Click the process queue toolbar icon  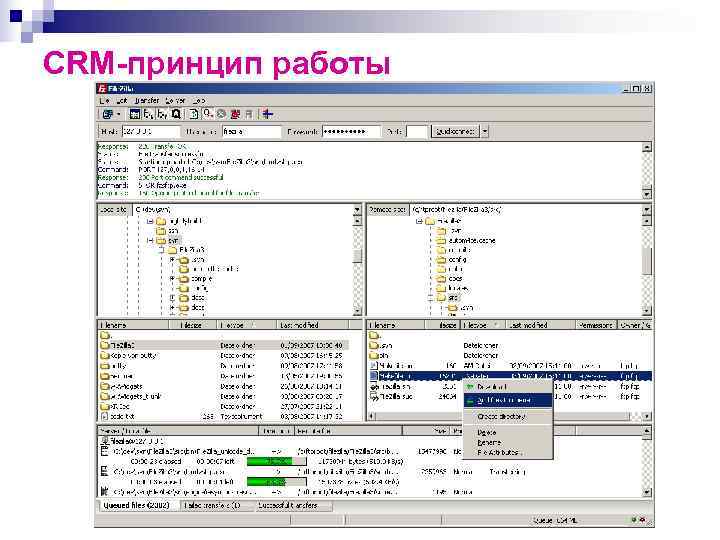(208, 114)
